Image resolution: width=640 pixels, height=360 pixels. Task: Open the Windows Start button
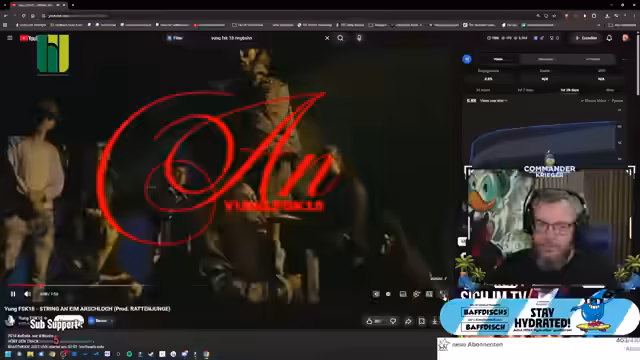[x=8, y=354]
